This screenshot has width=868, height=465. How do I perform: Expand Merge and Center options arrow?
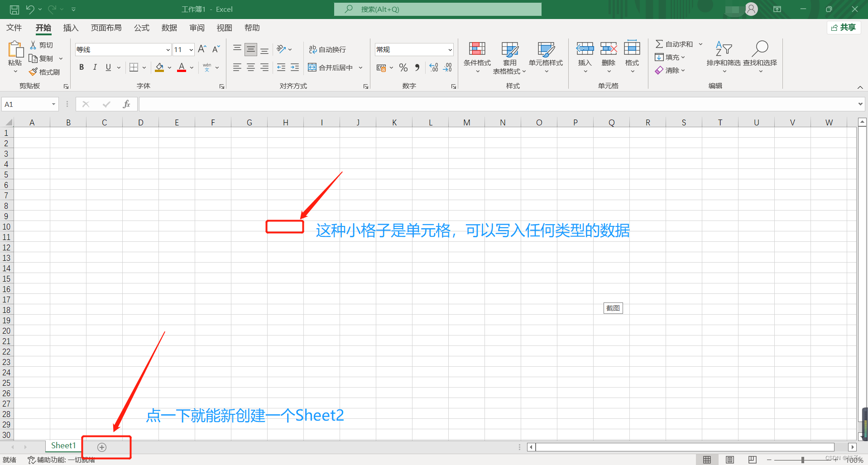[361, 67]
